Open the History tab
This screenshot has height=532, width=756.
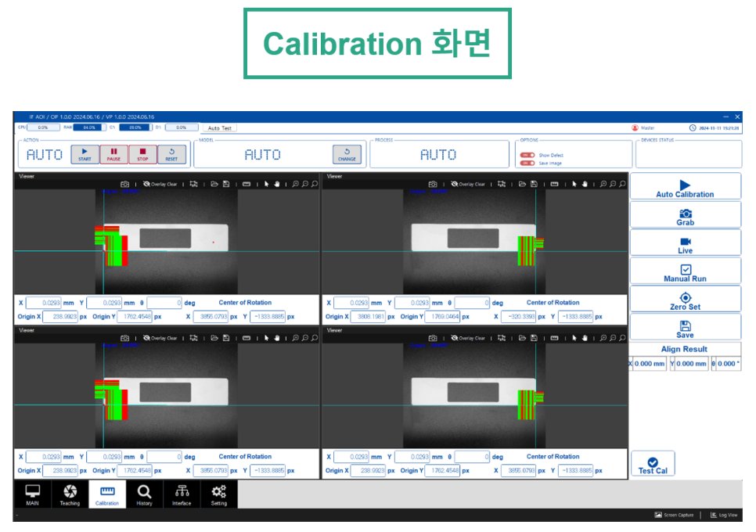tap(144, 494)
